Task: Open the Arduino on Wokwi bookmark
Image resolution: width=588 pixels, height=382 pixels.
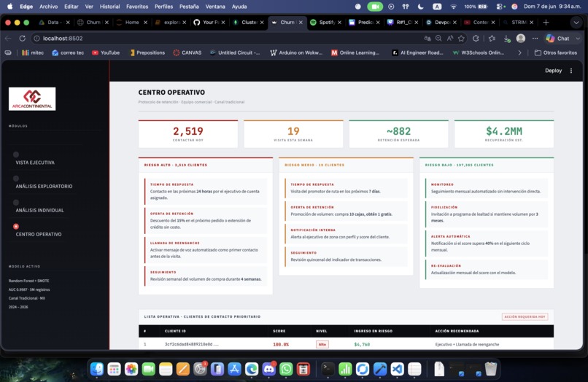Action: tap(296, 53)
